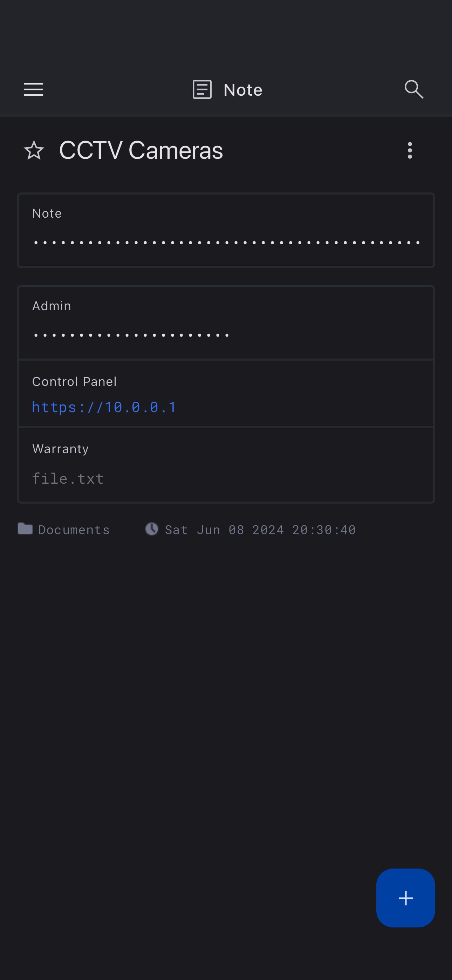Screen dimensions: 452x980
Task: Open the Documents folder label
Action: pos(74,530)
